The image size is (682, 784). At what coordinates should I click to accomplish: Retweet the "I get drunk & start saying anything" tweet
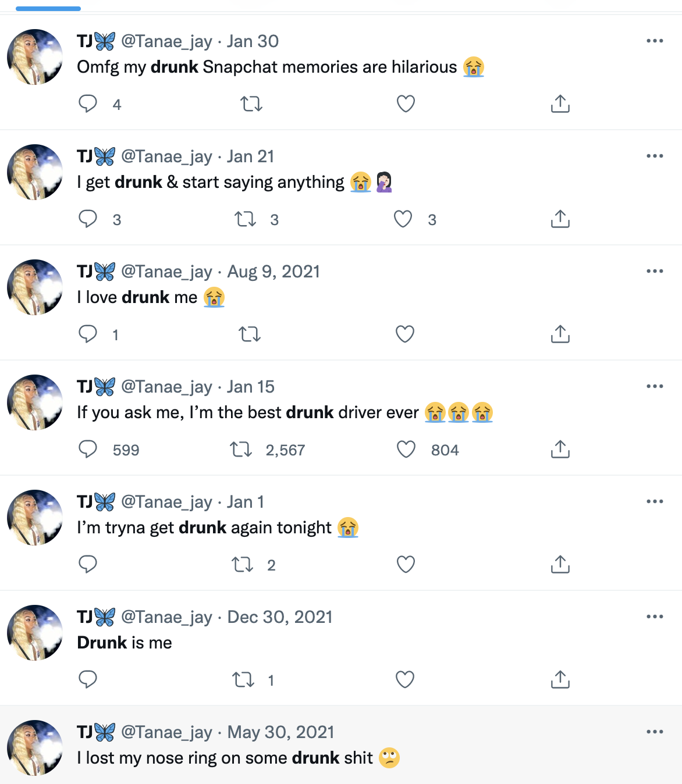pos(245,219)
